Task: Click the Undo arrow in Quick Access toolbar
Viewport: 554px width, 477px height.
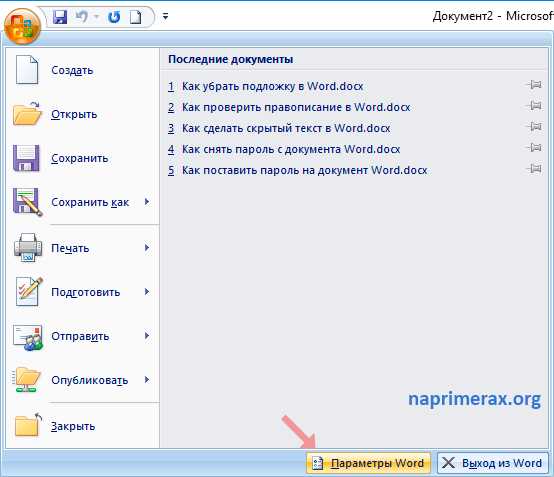Action: [82, 16]
